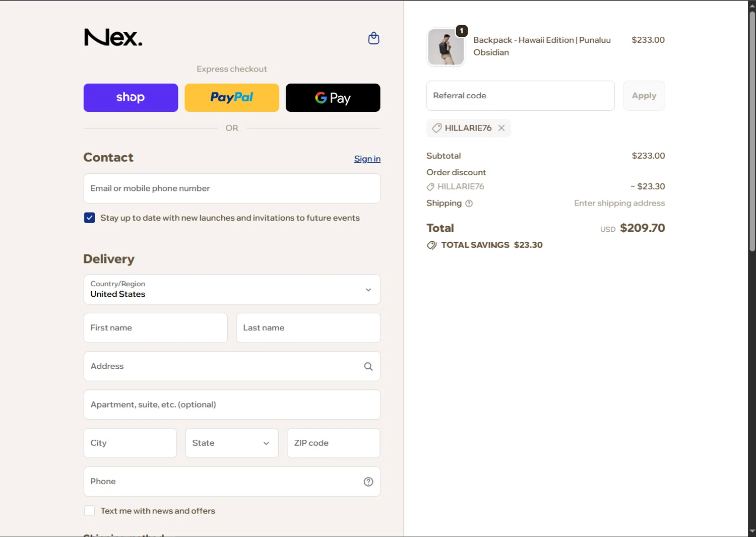Click the HILLARIE76 discount tag chip
This screenshot has width=756, height=537.
click(x=468, y=128)
